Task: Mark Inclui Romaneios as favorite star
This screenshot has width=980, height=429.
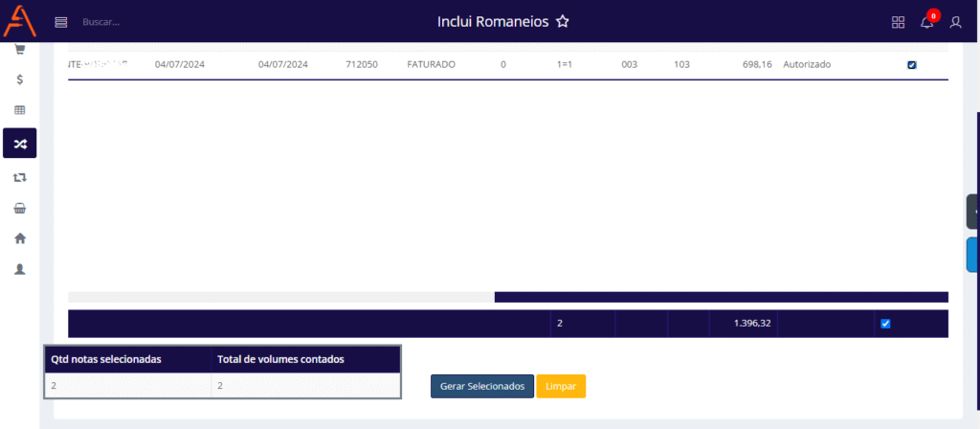Action: click(563, 21)
